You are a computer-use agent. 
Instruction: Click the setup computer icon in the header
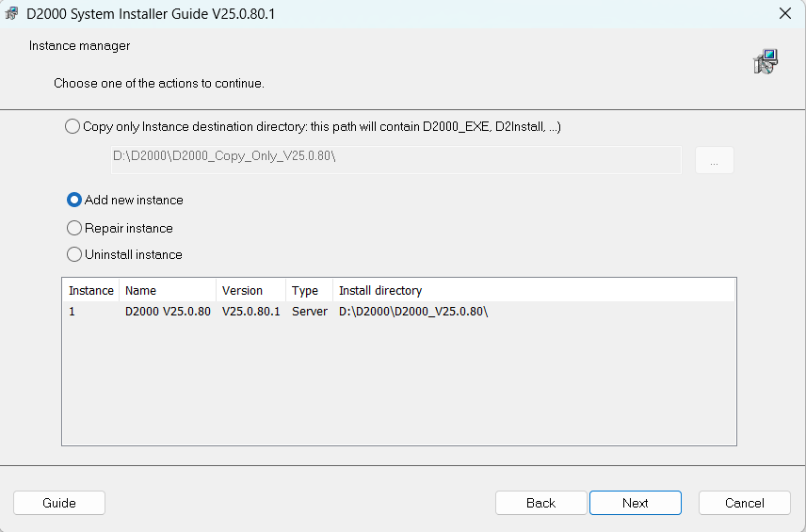coord(765,62)
